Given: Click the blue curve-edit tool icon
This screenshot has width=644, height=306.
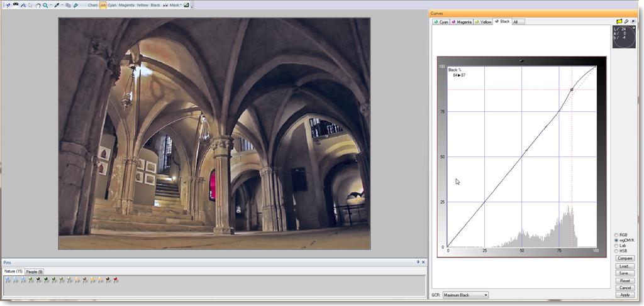Looking at the screenshot, I should click(x=23, y=5).
